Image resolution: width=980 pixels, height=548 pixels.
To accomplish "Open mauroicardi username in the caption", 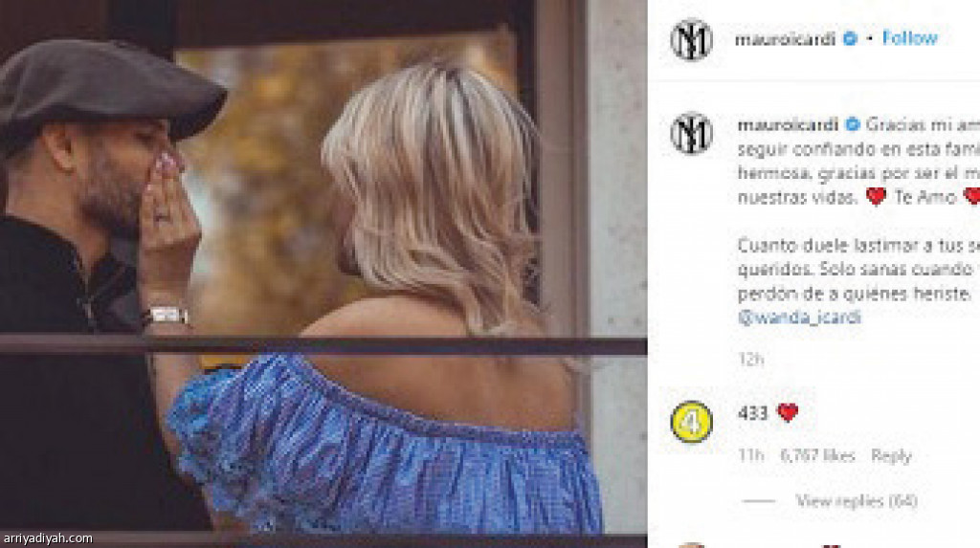I will tap(788, 125).
